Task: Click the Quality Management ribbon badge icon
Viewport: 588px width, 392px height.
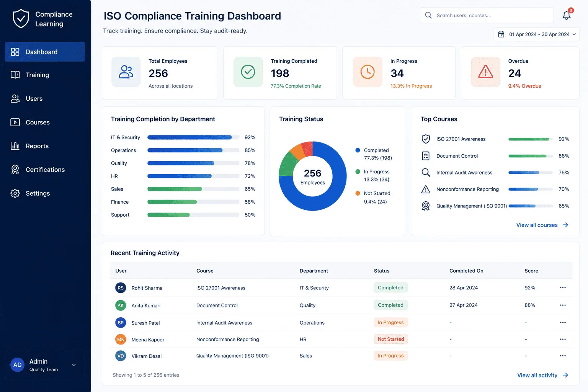Action: [x=426, y=206]
